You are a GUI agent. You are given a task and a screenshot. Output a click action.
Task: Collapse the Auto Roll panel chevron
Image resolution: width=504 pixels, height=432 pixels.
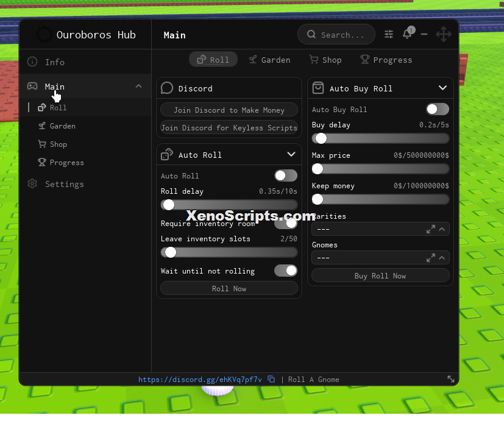291,154
